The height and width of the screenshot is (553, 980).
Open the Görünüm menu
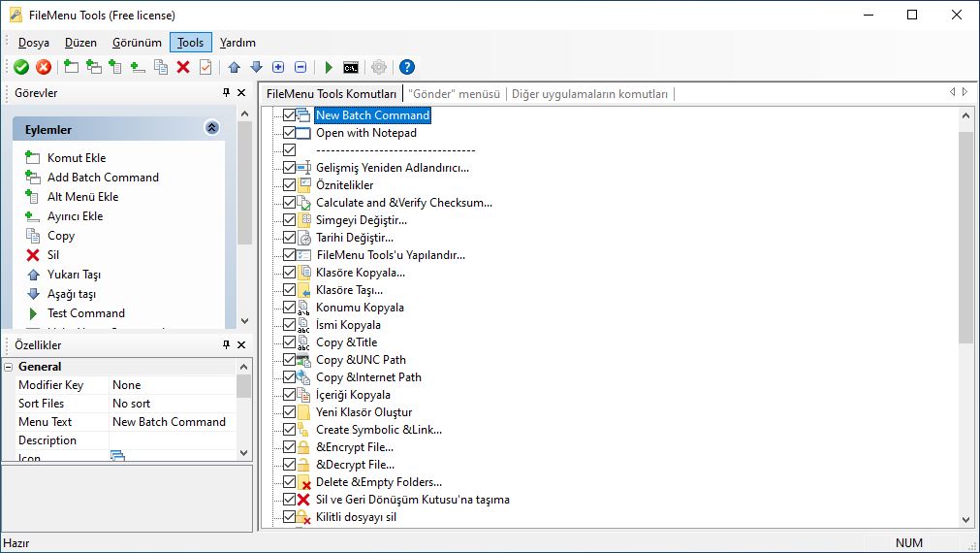pos(137,43)
